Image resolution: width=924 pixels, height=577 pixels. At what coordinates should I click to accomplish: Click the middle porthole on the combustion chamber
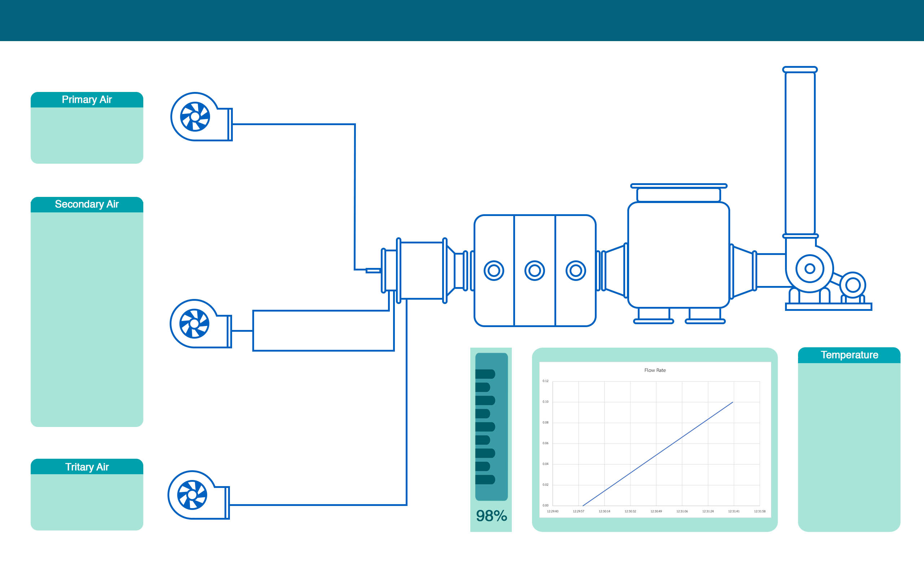point(535,270)
